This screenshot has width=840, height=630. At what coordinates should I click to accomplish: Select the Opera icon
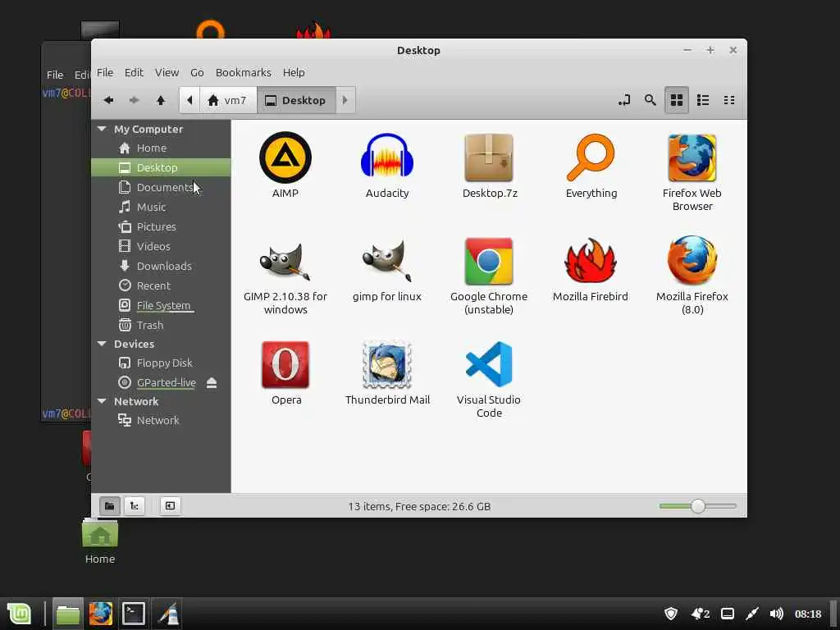coord(285,364)
